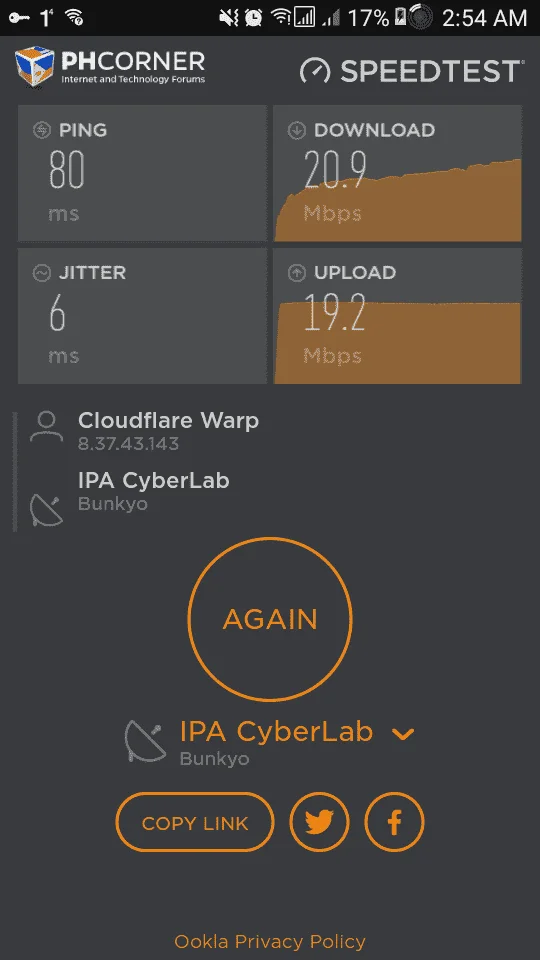Image resolution: width=540 pixels, height=960 pixels.
Task: Tap the 17% battery percentage
Action: (x=368, y=18)
